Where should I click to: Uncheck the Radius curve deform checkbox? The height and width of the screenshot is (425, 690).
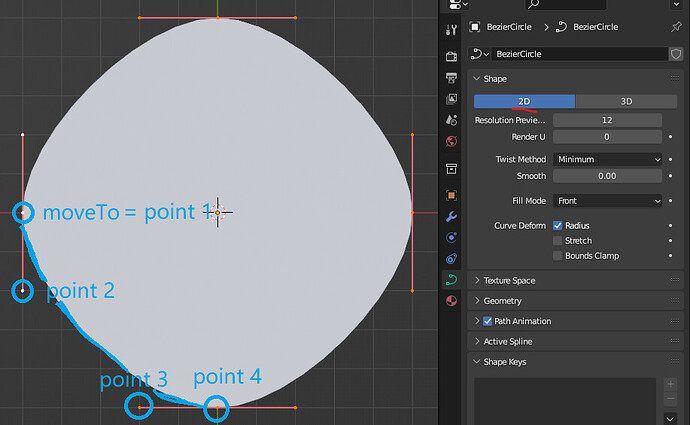tap(558, 226)
